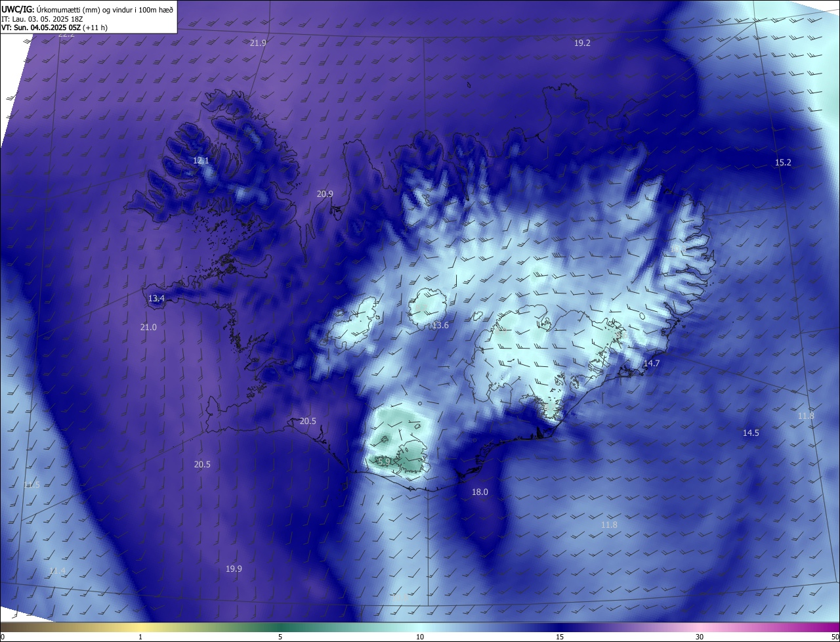This screenshot has width=840, height=642.
Task: Click the 5 tick on the colour scale
Action: coord(280,637)
